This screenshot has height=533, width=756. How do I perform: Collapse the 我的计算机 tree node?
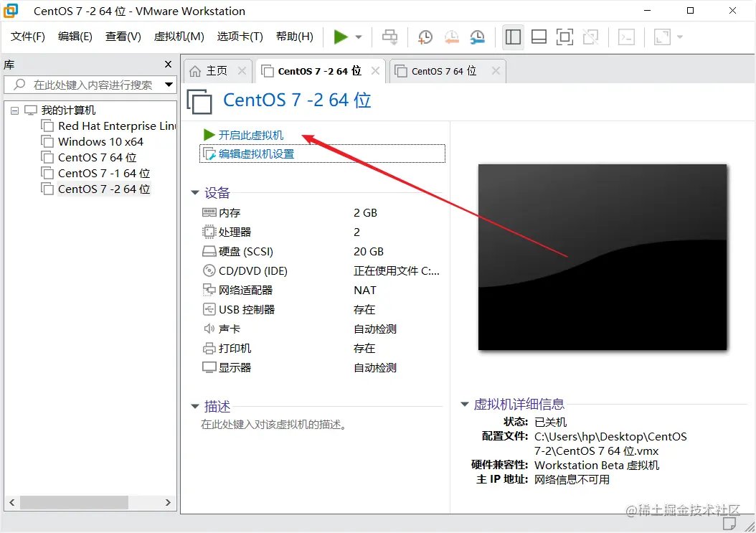pos(14,110)
